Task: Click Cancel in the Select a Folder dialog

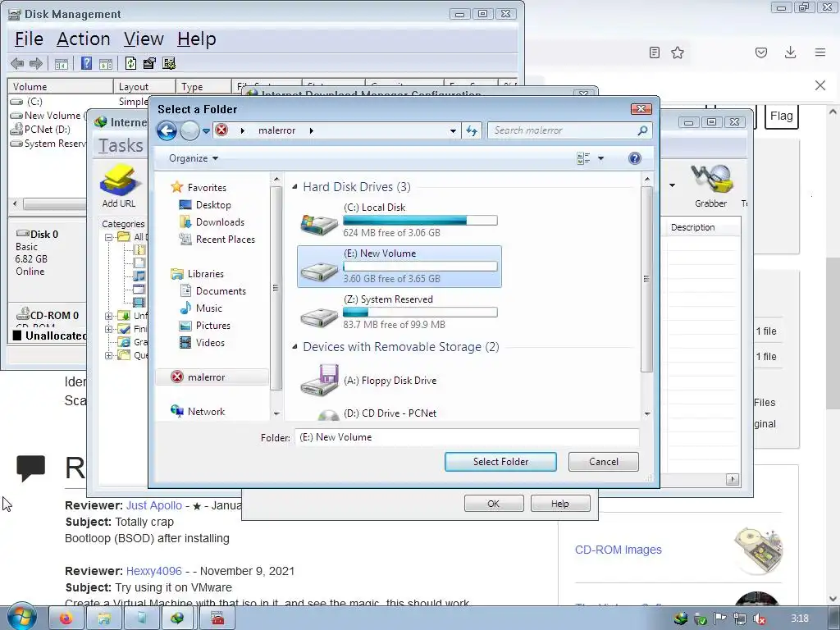Action: coord(603,462)
